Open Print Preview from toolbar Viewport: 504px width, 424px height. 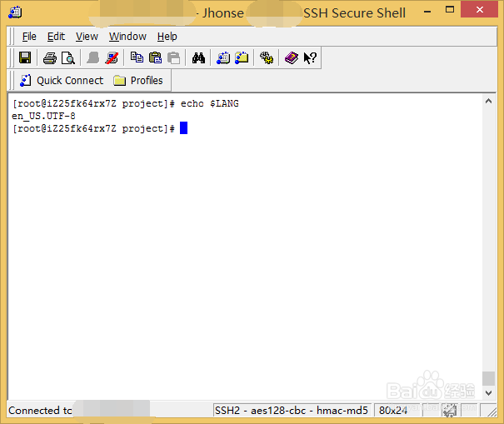68,58
